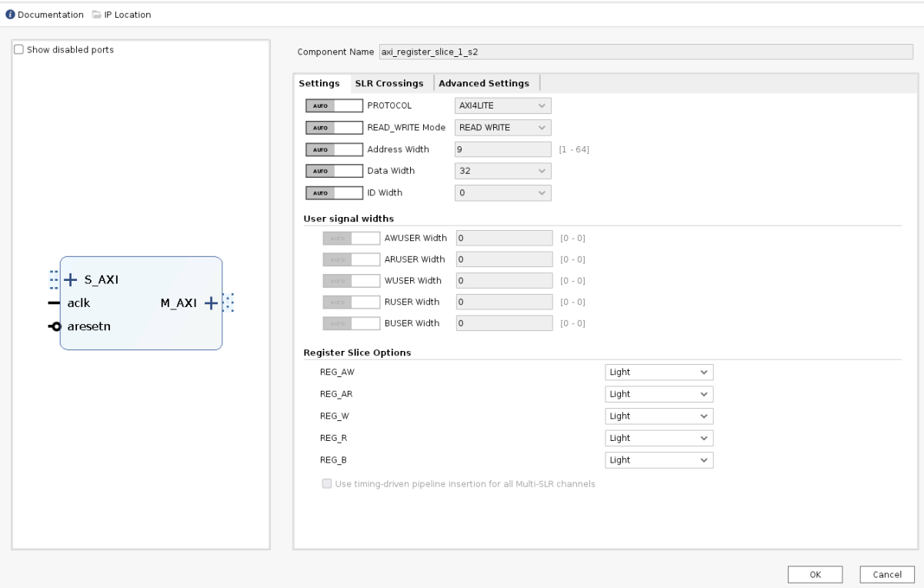This screenshot has height=588, width=924.
Task: Toggle AUTO mode for Address Width
Action: click(x=334, y=149)
